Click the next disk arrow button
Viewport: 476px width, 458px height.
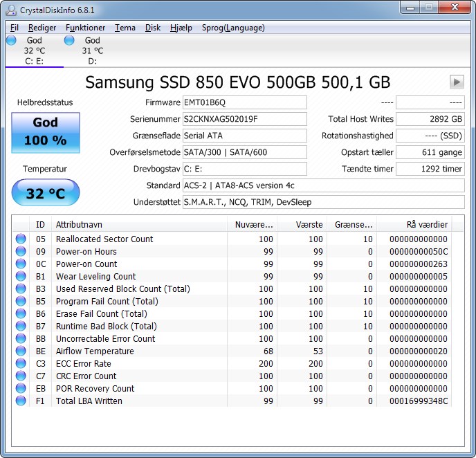click(457, 82)
